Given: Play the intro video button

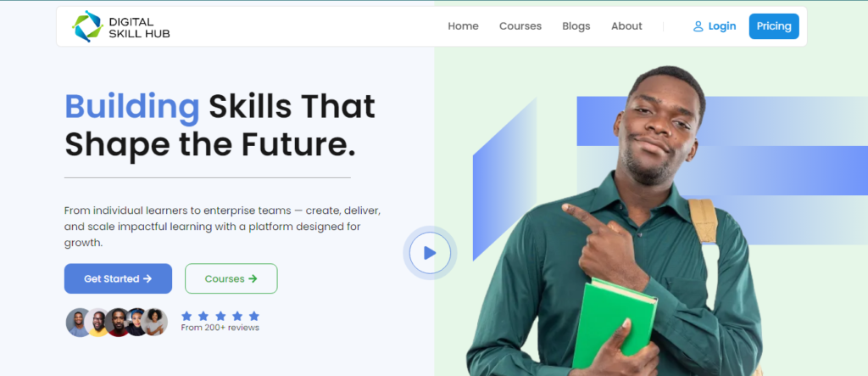Looking at the screenshot, I should point(430,253).
